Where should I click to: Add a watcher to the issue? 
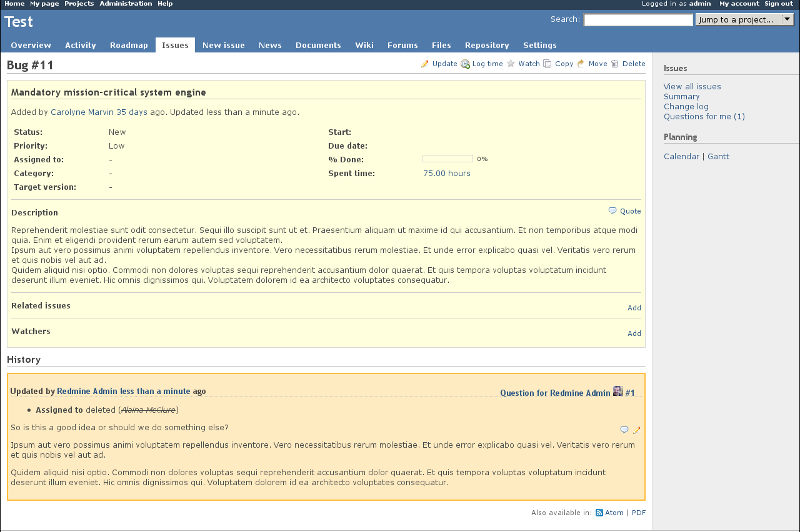pyautogui.click(x=634, y=333)
